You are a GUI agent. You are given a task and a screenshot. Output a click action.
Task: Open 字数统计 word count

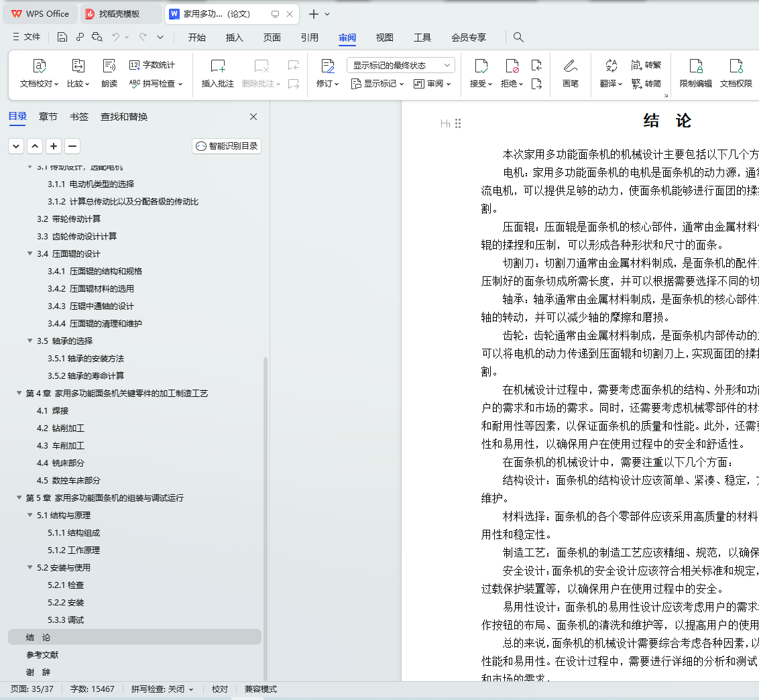tap(152, 65)
